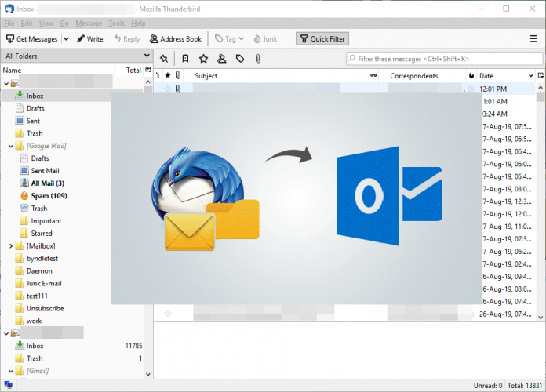
Task: Open the Address Book
Action: (176, 39)
